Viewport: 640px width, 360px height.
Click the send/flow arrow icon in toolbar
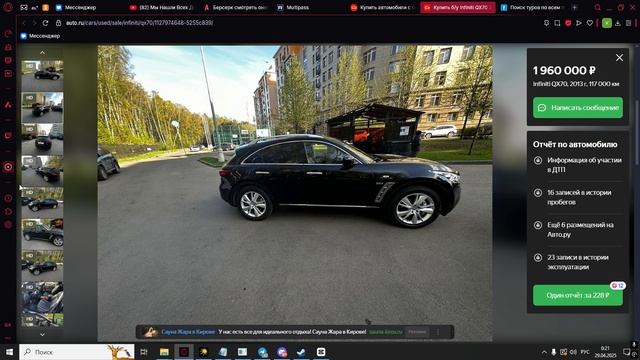(x=579, y=23)
